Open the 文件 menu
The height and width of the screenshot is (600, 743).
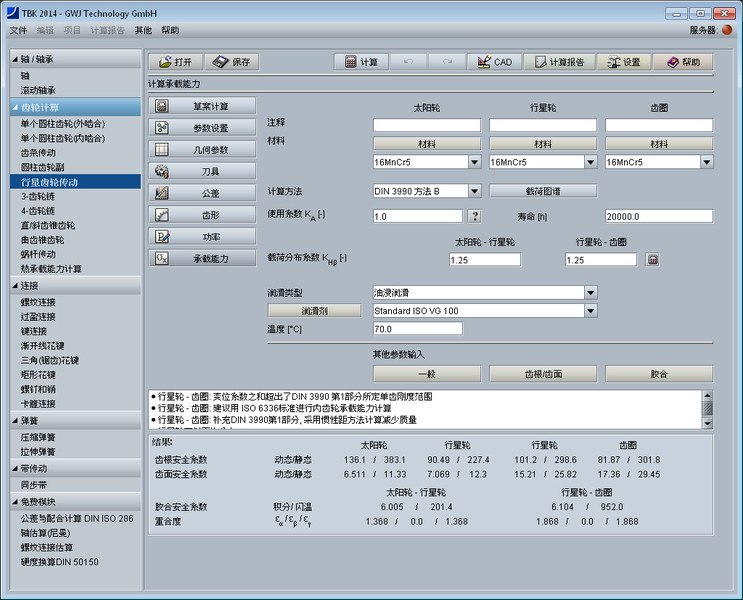coord(18,31)
